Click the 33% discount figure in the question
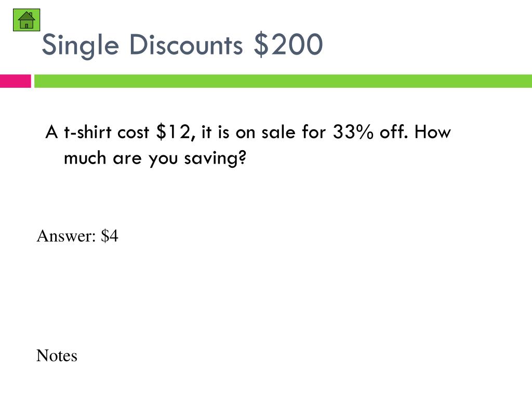This screenshot has height=399, width=532. coord(353,132)
